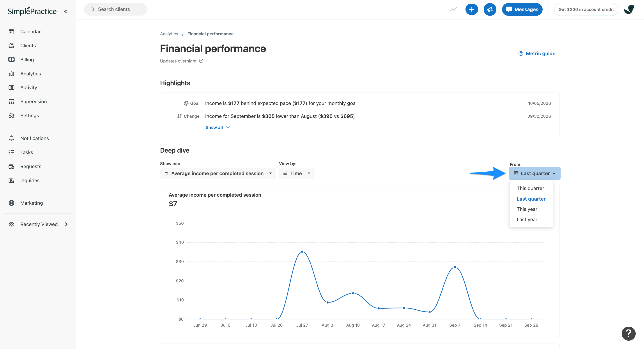Open the View by Time dropdown

[x=297, y=173]
